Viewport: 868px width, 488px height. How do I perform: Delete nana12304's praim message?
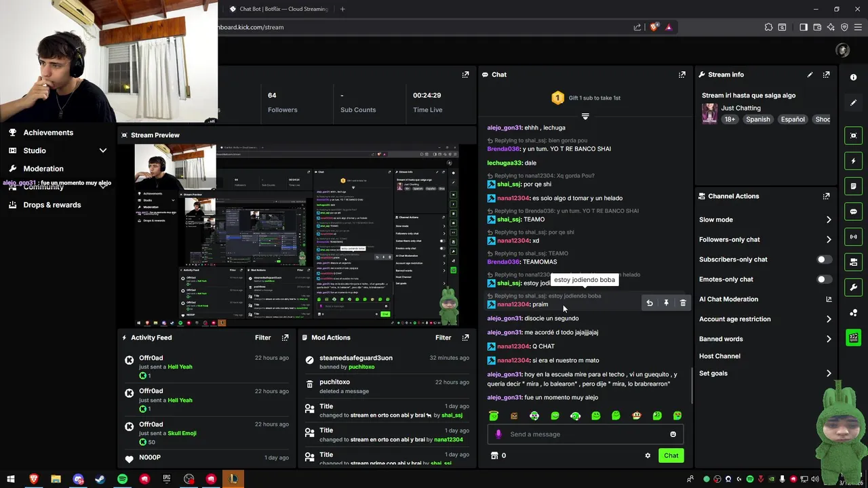point(683,303)
